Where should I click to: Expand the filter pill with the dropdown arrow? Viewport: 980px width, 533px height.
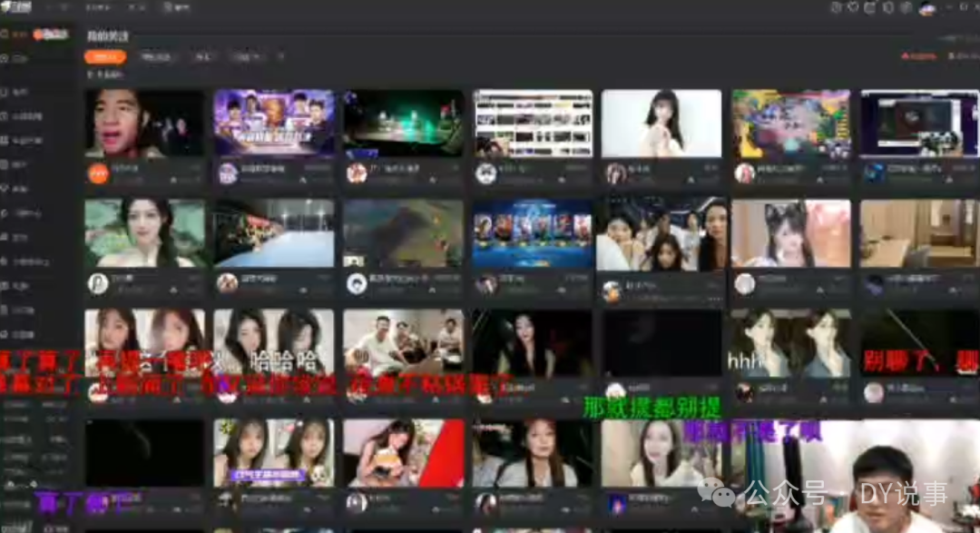click(246, 57)
